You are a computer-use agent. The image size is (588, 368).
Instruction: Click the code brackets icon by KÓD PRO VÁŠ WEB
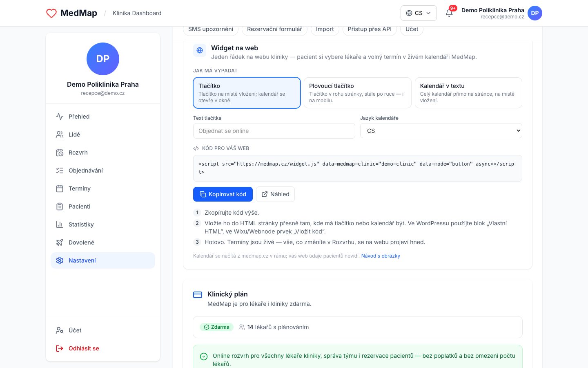click(x=196, y=148)
